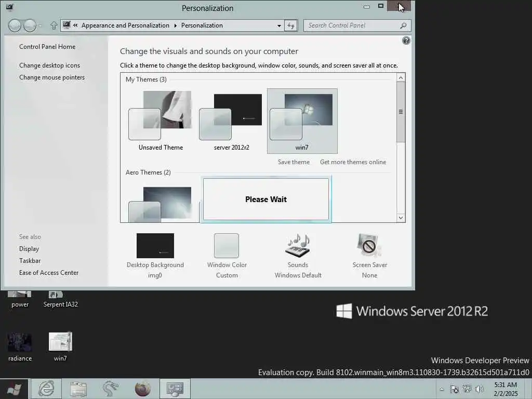The height and width of the screenshot is (399, 532).
Task: Open File Explorer from the taskbar
Action: 78,389
